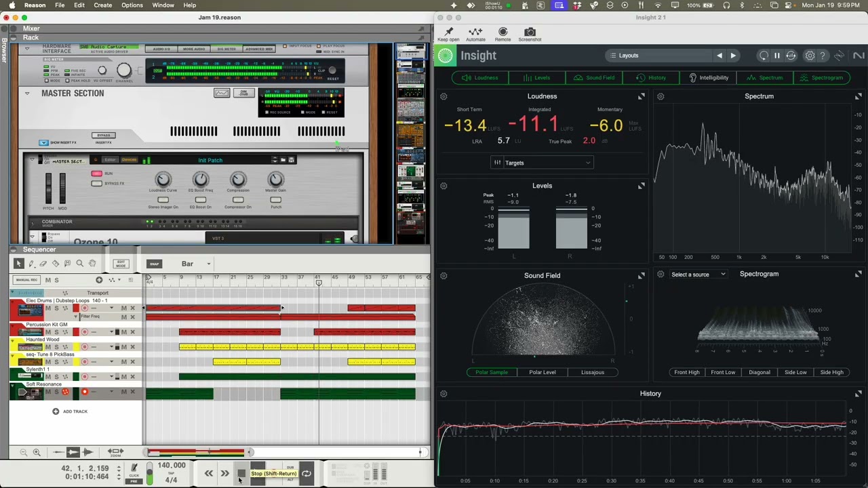Click the Fast Forward transport button
Image resolution: width=868 pixels, height=488 pixels.
click(224, 473)
